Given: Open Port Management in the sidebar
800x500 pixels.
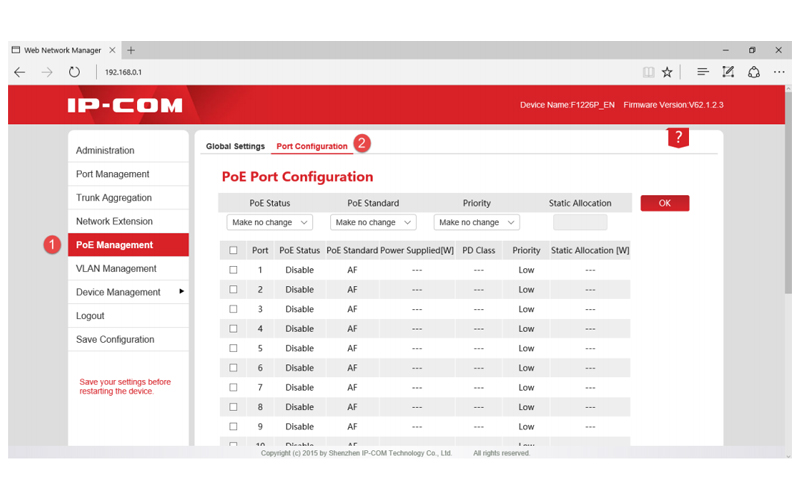Looking at the screenshot, I should 129,174.
